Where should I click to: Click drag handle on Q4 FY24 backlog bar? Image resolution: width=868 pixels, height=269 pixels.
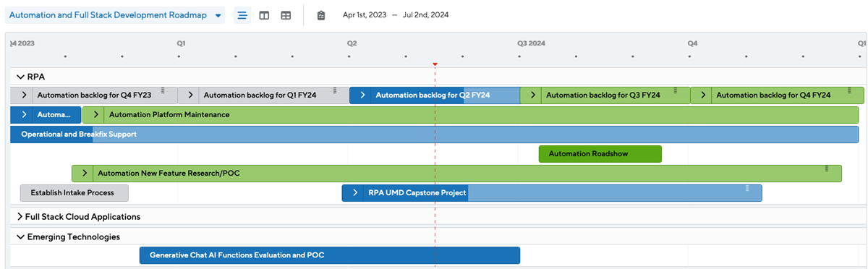848,91
